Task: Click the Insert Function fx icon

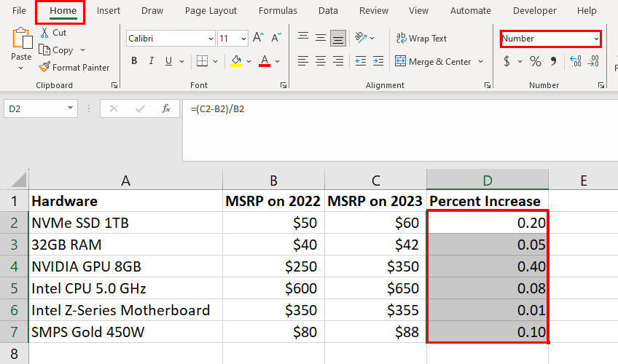Action: tap(166, 108)
